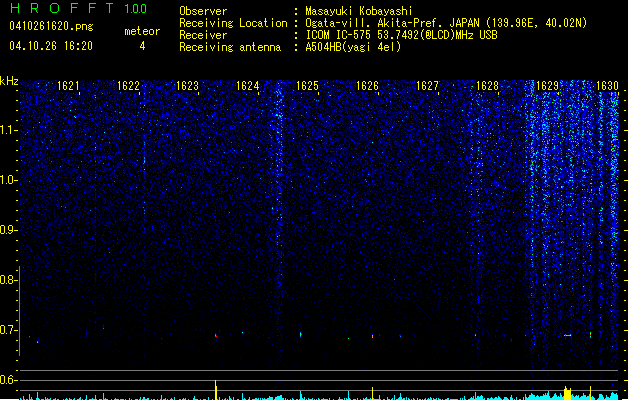Click the meteor label
Screen dimensions: 629x400
coord(142,31)
